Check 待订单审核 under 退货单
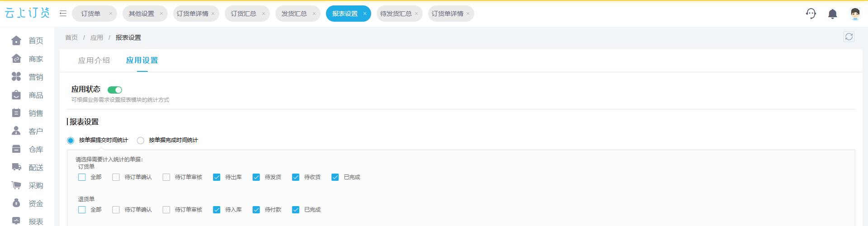The width and height of the screenshot is (868, 226). click(166, 210)
